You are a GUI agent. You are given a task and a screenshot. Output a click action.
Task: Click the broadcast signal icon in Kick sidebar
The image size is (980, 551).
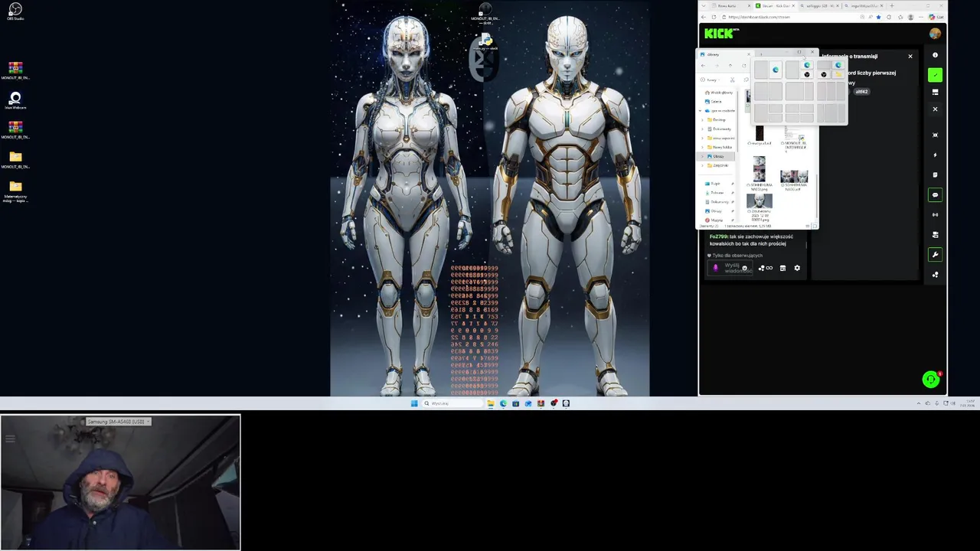(935, 215)
